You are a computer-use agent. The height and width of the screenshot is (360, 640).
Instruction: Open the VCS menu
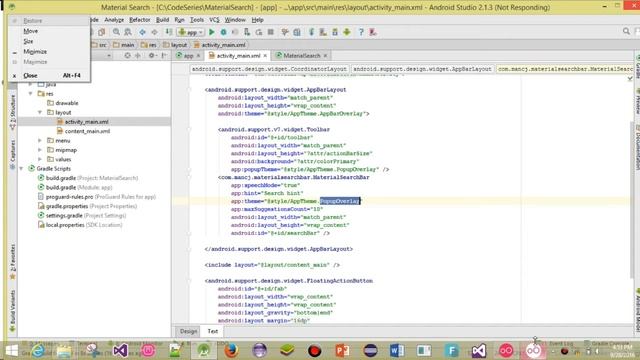point(214,20)
